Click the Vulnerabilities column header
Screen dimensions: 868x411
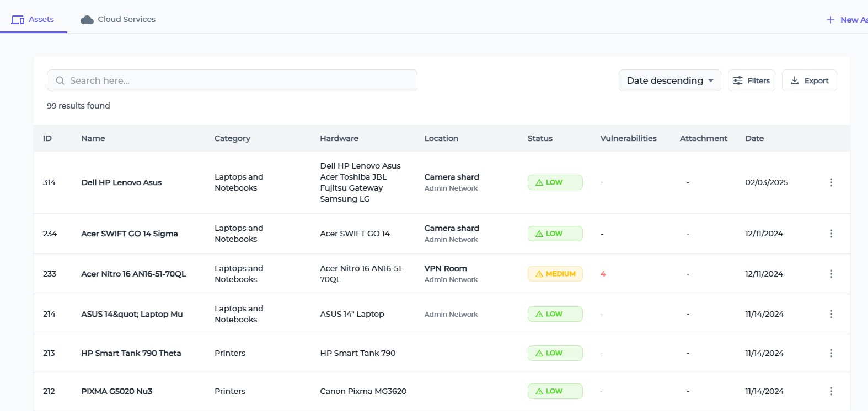(x=628, y=138)
